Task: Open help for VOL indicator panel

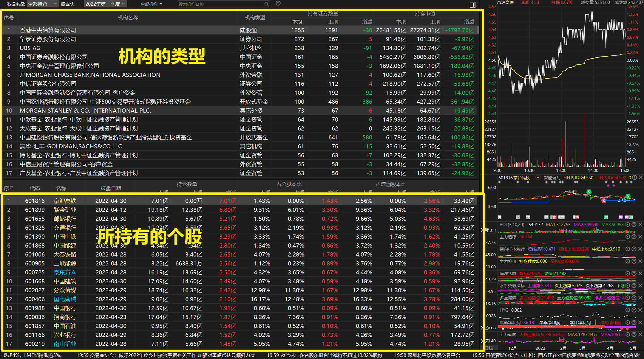Action: pyautogui.click(x=634, y=225)
